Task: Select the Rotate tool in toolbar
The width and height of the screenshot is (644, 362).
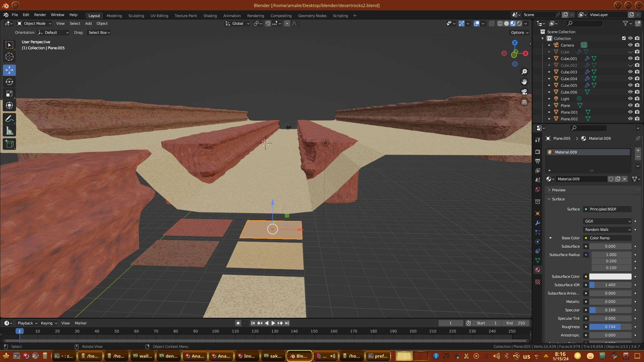Action: [x=9, y=82]
